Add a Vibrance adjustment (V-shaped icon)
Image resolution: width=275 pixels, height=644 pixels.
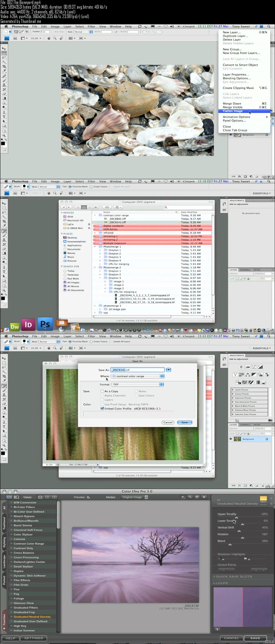pyautogui.click(x=235, y=375)
